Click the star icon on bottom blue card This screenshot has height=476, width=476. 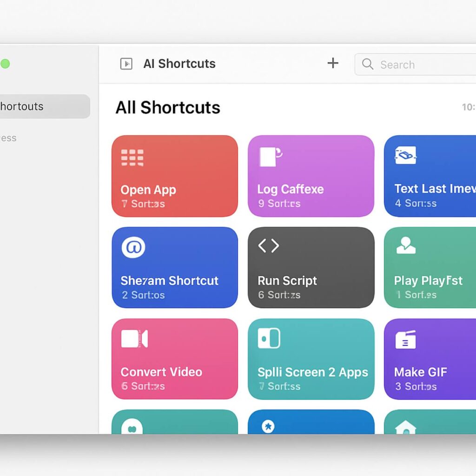(268, 427)
